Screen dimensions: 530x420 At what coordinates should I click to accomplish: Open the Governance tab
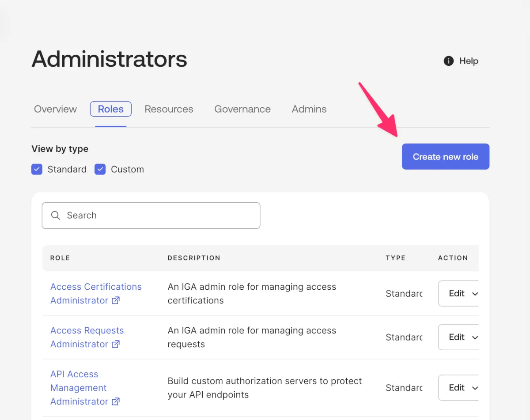tap(242, 109)
